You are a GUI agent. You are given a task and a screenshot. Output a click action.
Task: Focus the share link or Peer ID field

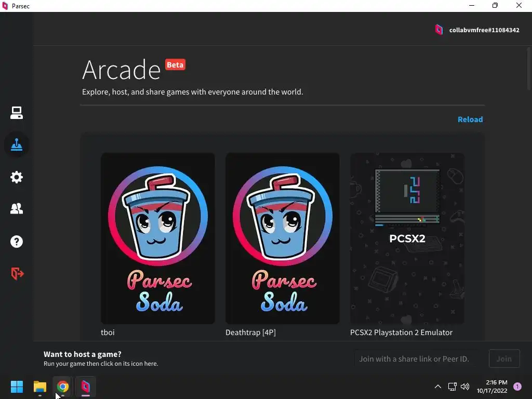pyautogui.click(x=419, y=358)
